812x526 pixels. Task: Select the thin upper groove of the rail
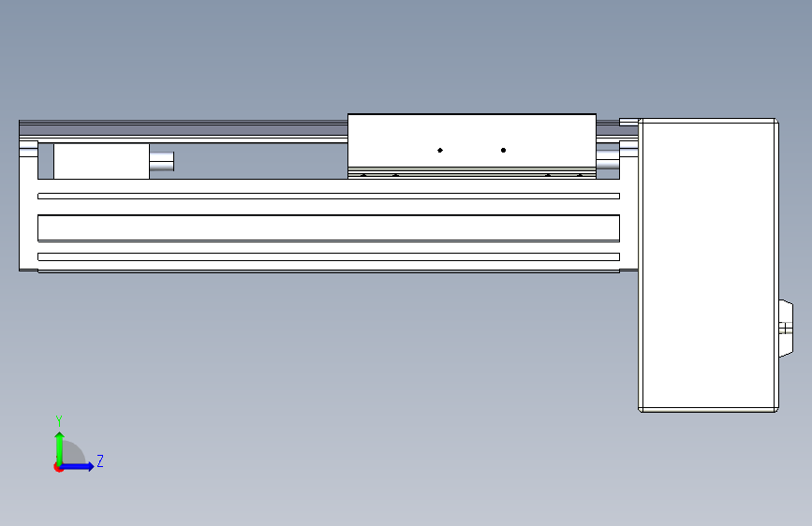coord(329,197)
